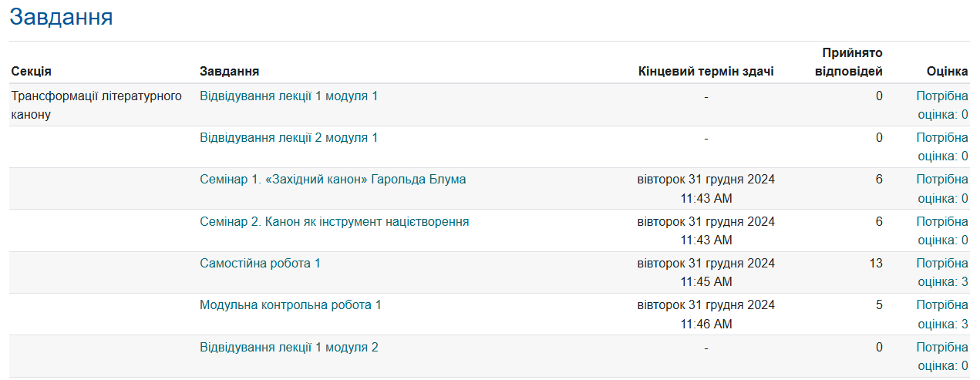Click the «Потрібна оцінка: 0» link for Семінар 2

[x=941, y=231]
